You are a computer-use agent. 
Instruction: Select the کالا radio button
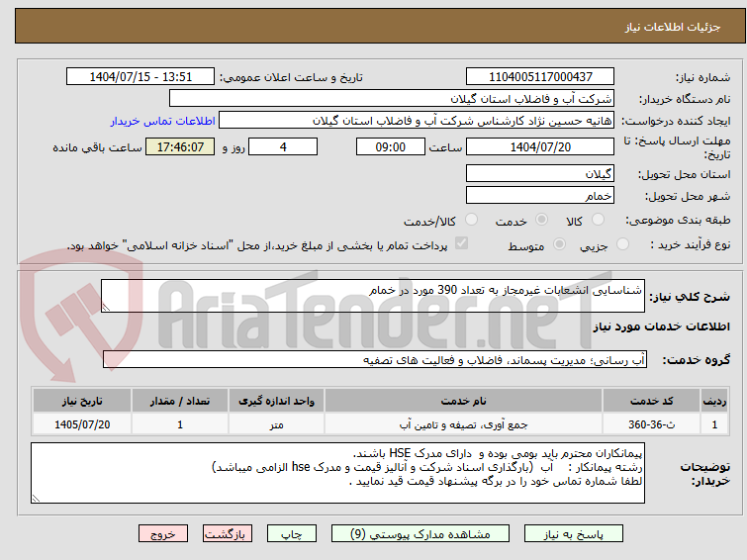point(598,220)
